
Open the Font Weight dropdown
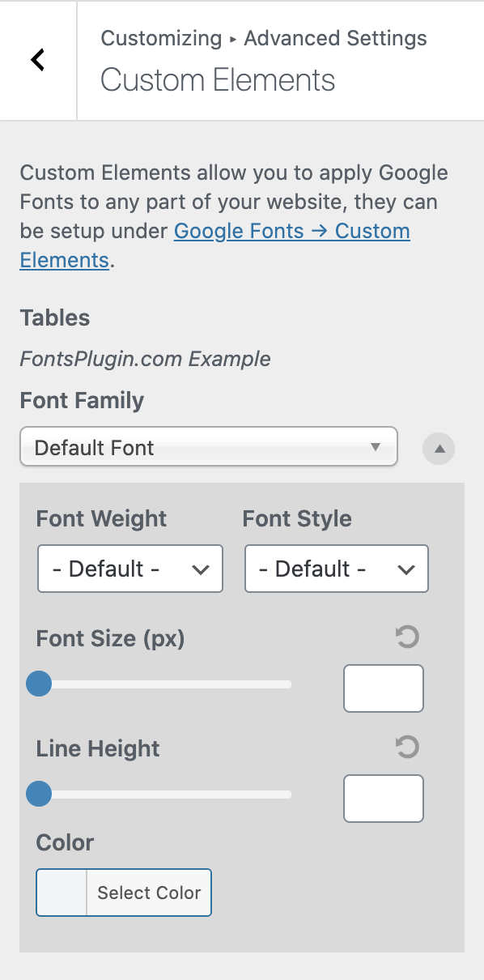130,569
